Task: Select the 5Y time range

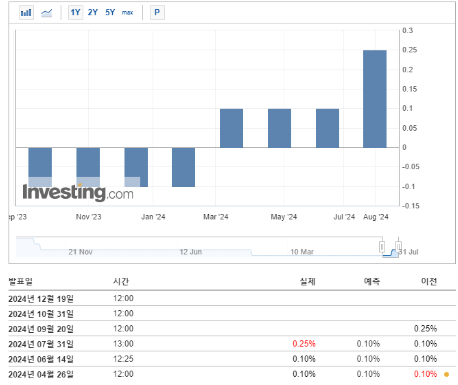Action: (x=110, y=13)
